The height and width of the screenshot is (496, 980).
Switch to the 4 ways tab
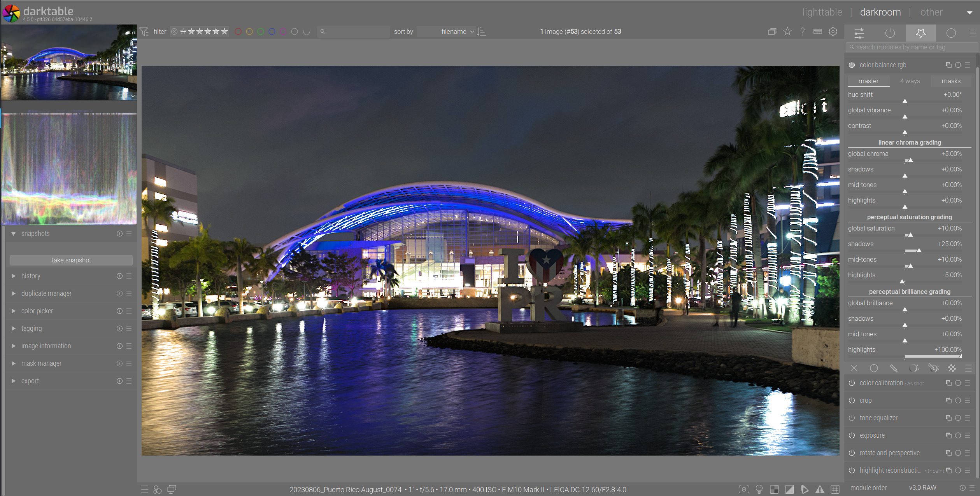click(x=910, y=81)
